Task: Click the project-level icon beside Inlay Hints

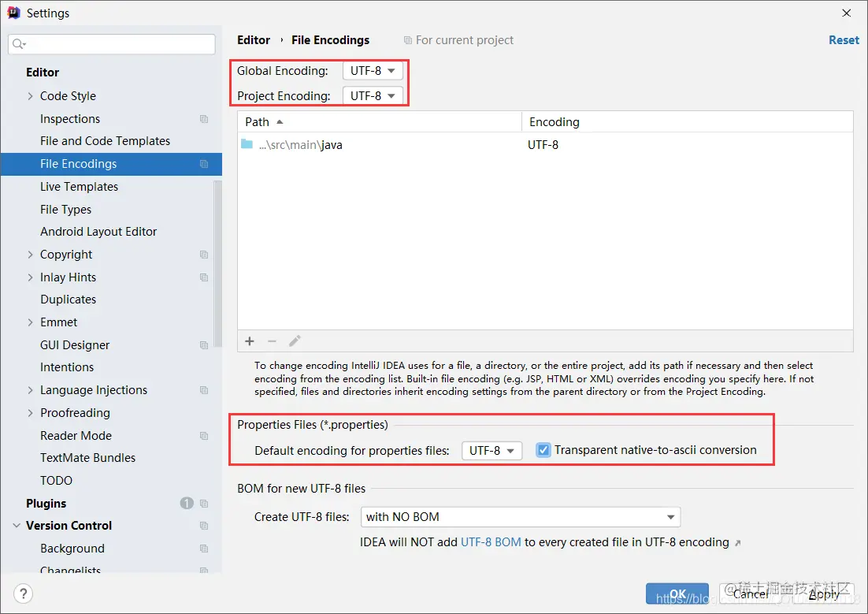Action: point(204,277)
